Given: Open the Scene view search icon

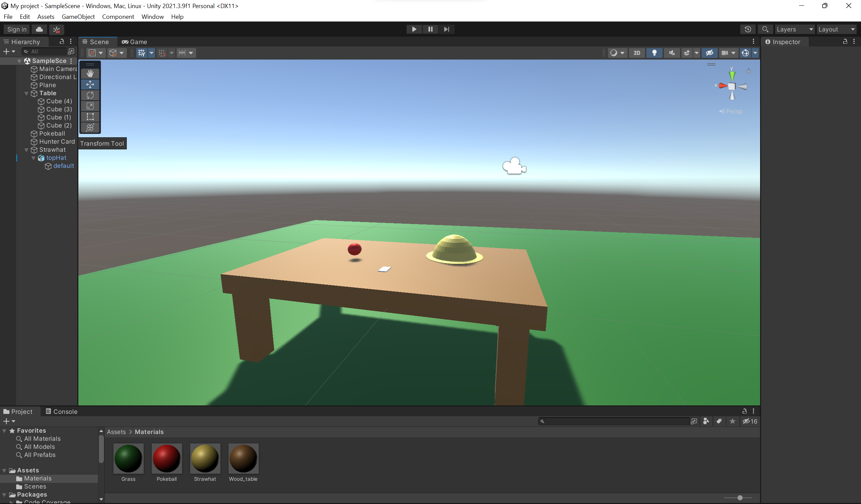Looking at the screenshot, I should pyautogui.click(x=765, y=29).
